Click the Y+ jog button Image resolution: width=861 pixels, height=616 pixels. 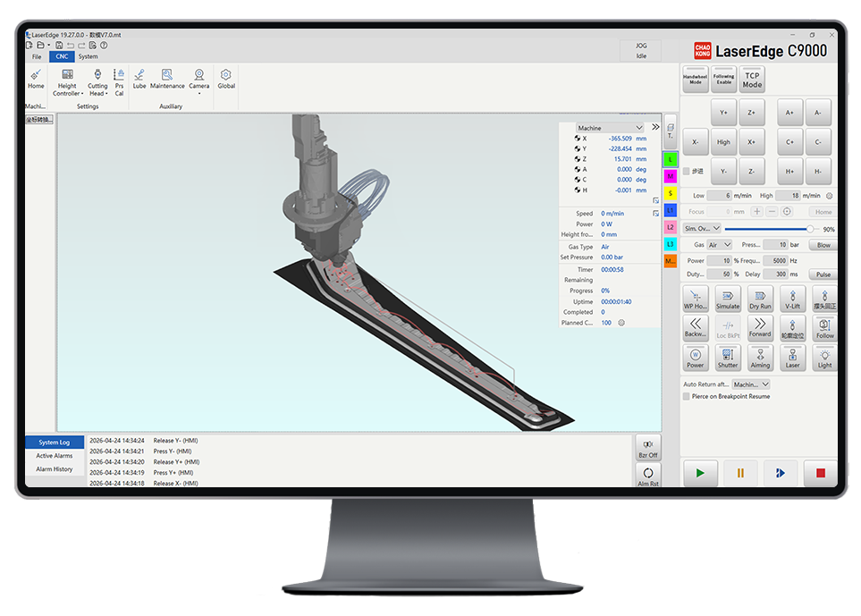pos(723,113)
